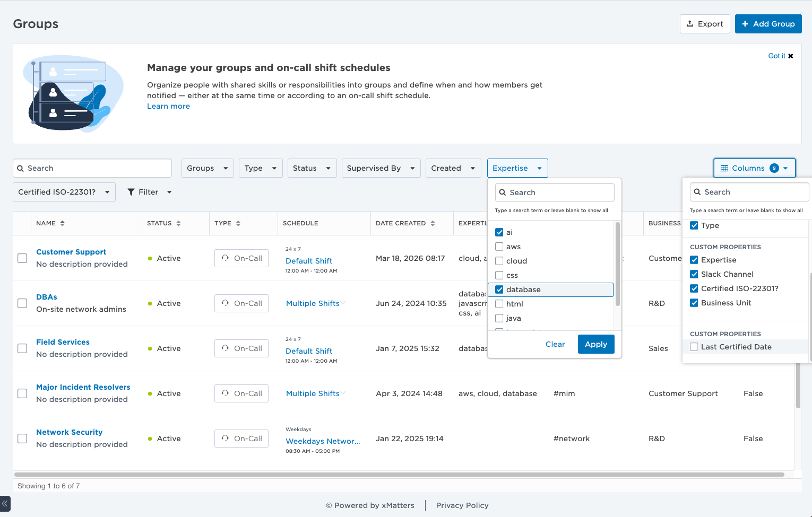Open the Filter funnel dropdown
The image size is (812, 517).
coord(150,192)
